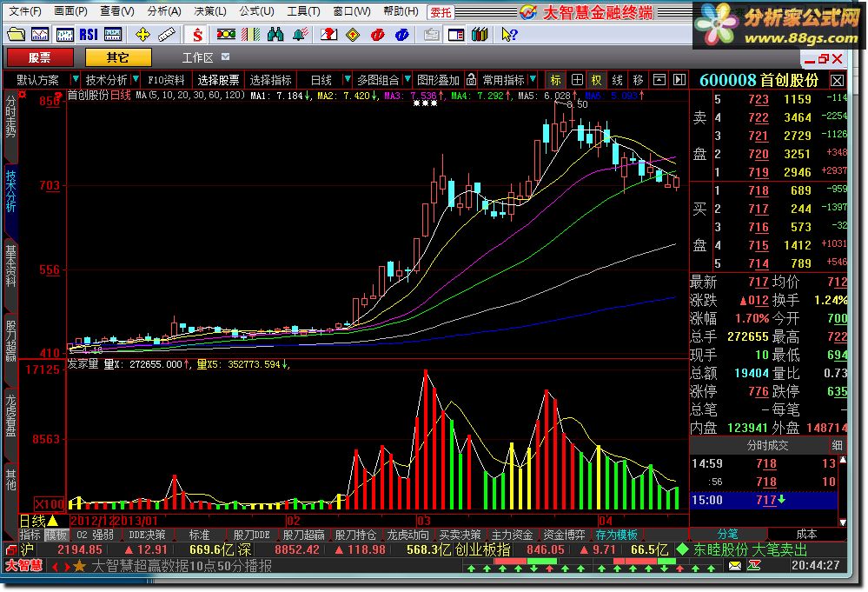Toggle the 线 line drawing button
868x592 pixels.
[617, 79]
